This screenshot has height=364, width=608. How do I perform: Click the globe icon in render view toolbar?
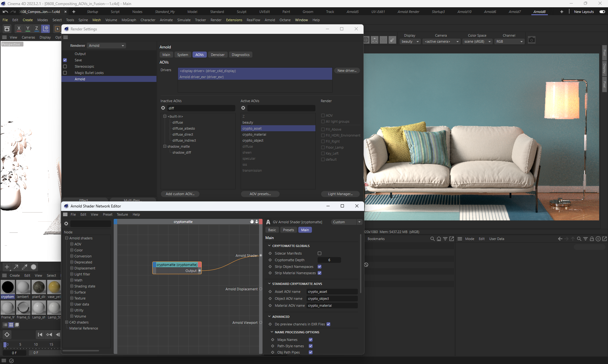[366, 40]
